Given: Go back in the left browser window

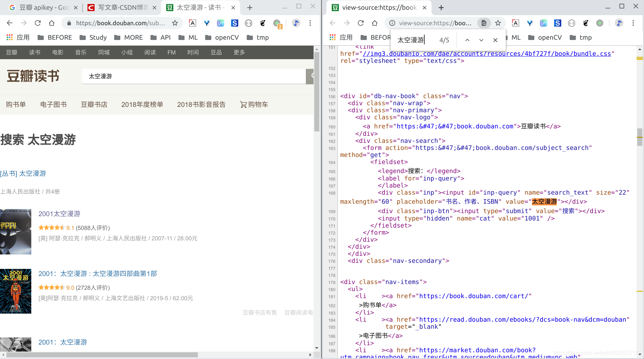Looking at the screenshot, I should pyautogui.click(x=10, y=23).
